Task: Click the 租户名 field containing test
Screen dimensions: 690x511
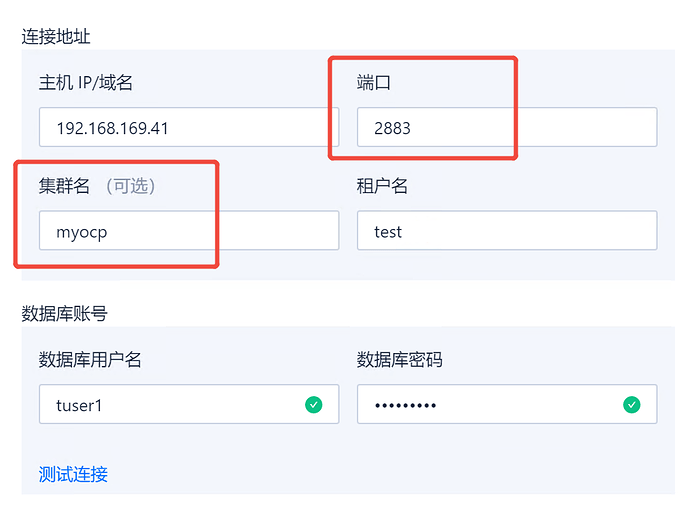Action: point(506,231)
